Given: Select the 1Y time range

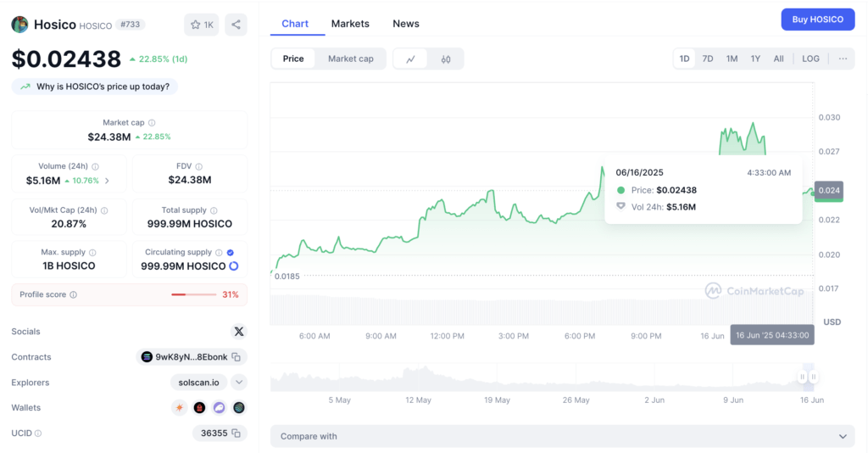Looking at the screenshot, I should (755, 59).
